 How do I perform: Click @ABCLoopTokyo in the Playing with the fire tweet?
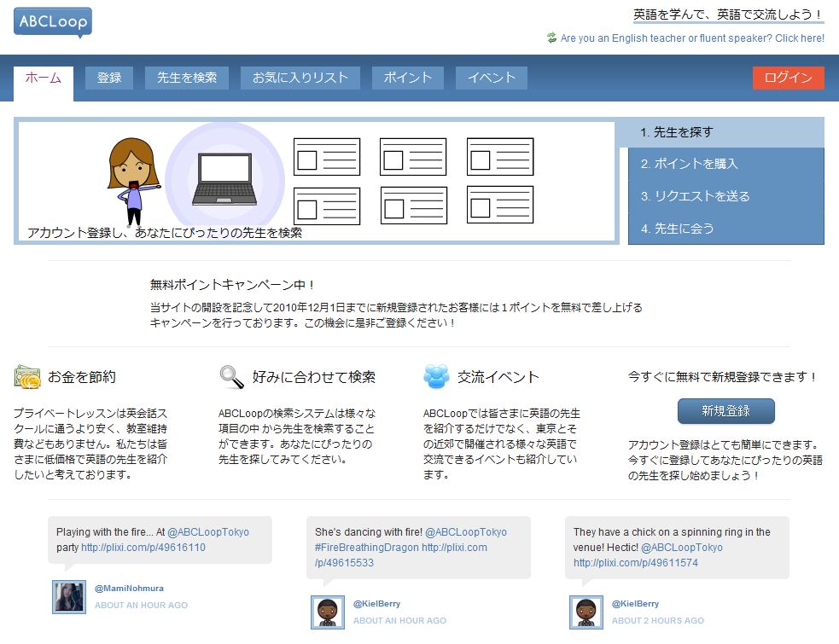click(x=208, y=532)
